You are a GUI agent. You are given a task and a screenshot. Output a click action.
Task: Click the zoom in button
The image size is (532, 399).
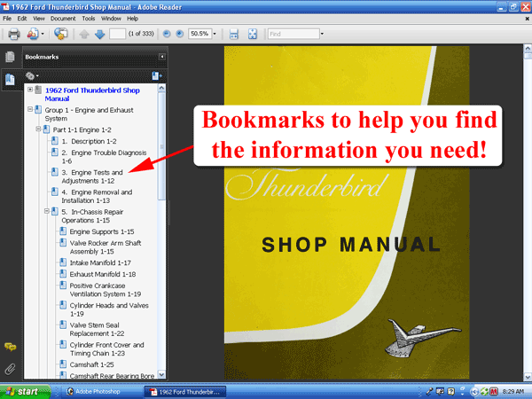[179, 34]
